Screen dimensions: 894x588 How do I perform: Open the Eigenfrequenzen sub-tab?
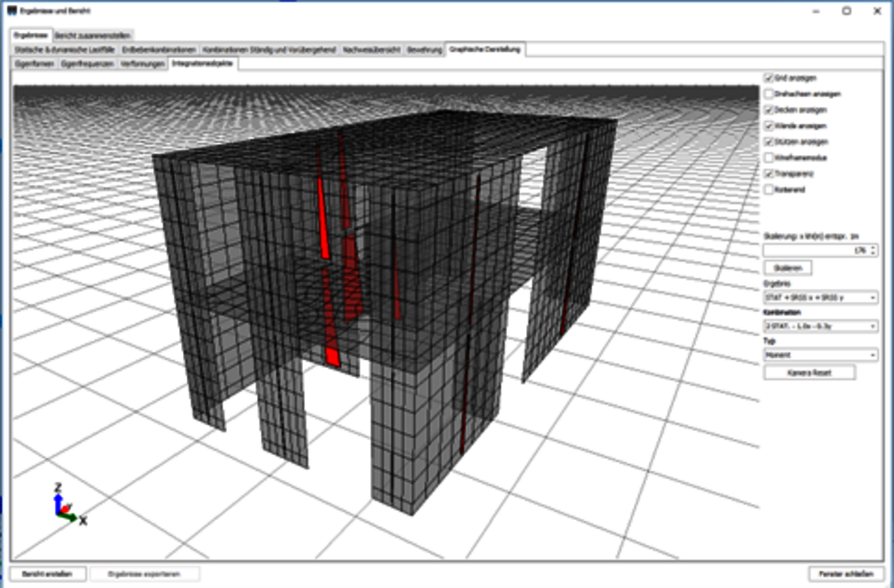coord(87,64)
